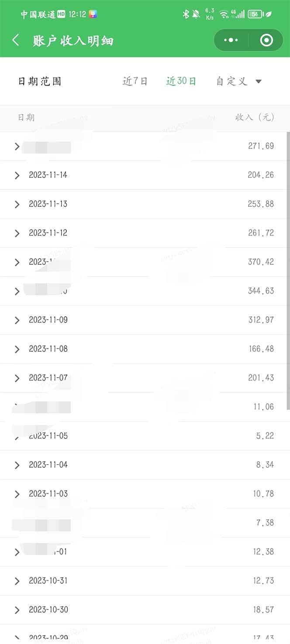Switch to 近7日 date range
The width and height of the screenshot is (290, 644).
(135, 81)
